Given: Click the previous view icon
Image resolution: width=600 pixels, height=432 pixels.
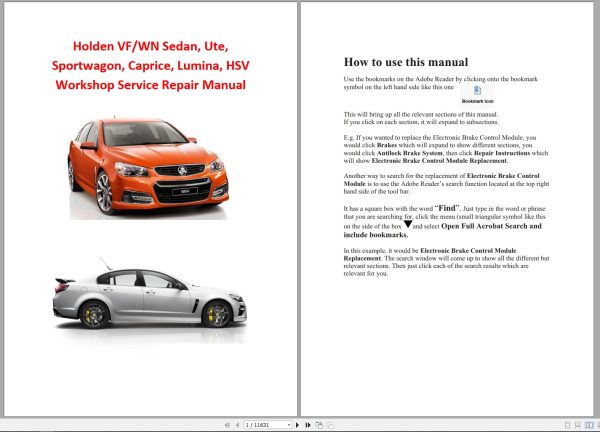Looking at the screenshot, I should tap(319, 425).
